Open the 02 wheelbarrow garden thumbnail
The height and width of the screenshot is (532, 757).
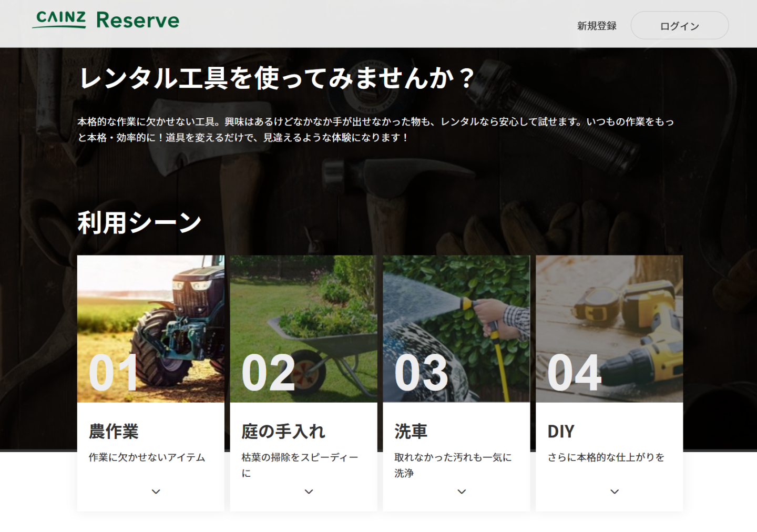[x=304, y=329]
